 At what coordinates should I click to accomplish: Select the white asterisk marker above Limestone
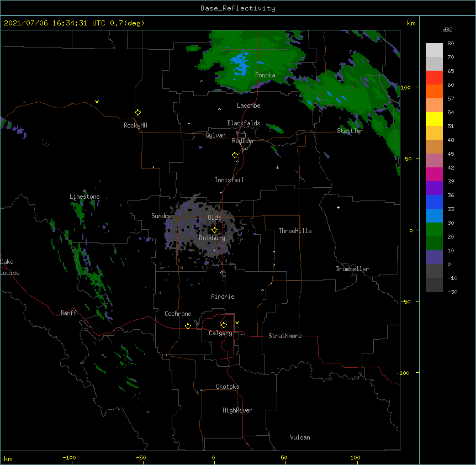(x=85, y=191)
